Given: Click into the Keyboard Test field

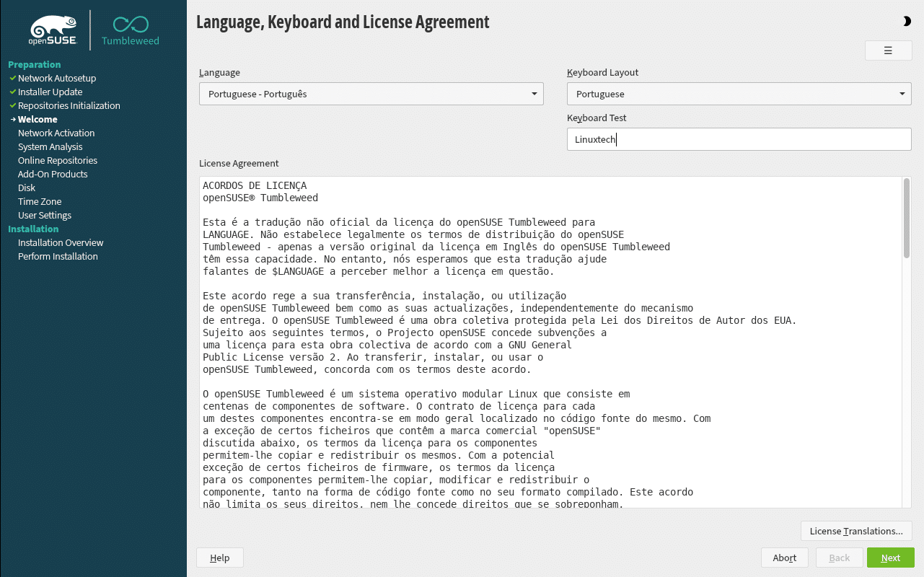Looking at the screenshot, I should pyautogui.click(x=739, y=139).
